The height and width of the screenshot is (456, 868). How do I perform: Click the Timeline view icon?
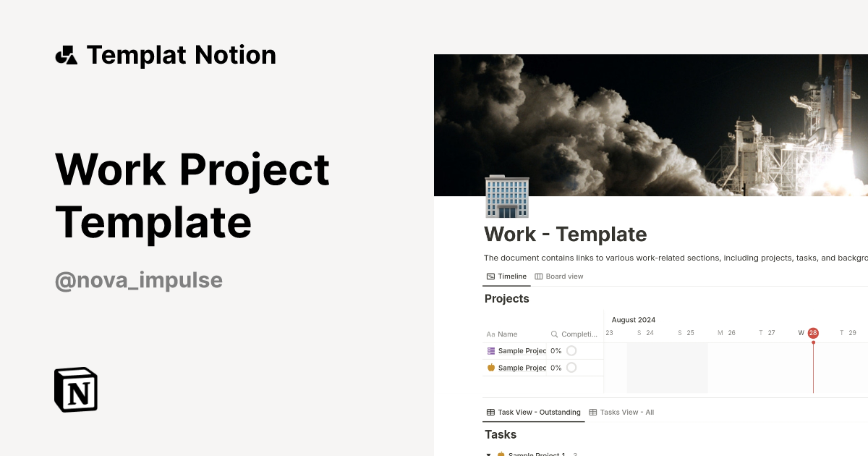coord(490,276)
